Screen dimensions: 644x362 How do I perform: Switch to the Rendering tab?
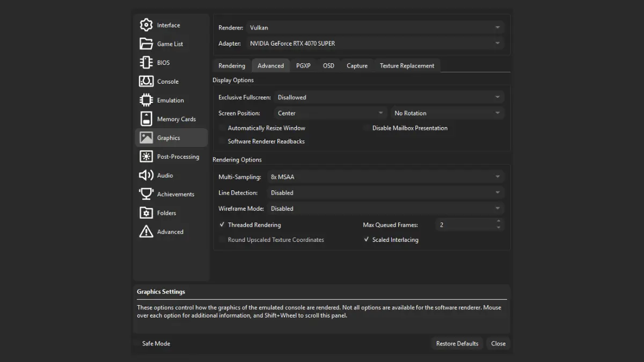[x=232, y=66]
